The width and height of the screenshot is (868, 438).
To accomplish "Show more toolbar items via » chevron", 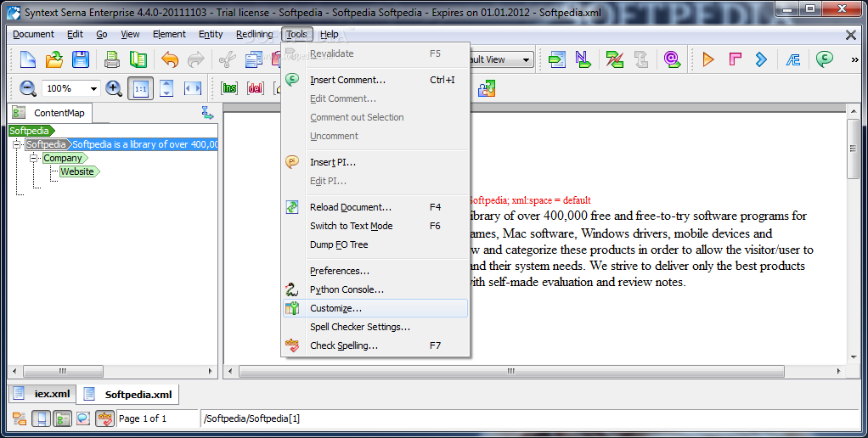I will click(855, 59).
